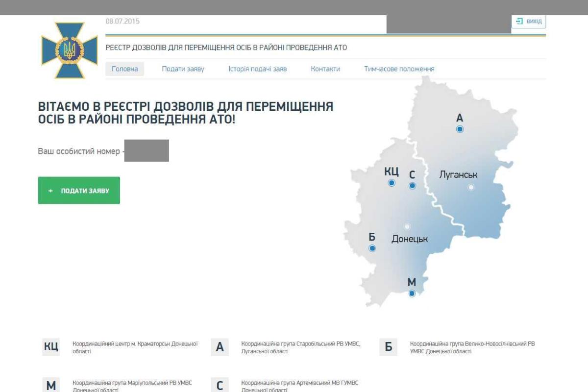Click the Б legend badge for Велико-Новосілківський

388,347
